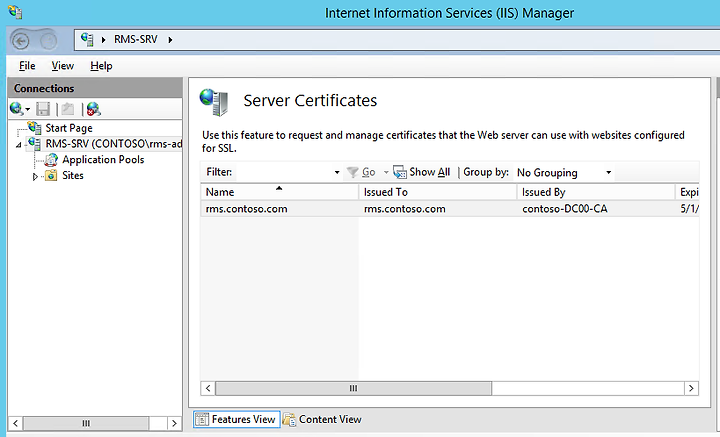Click the Show All button
Viewport: 720px width, 437px height.
(422, 172)
